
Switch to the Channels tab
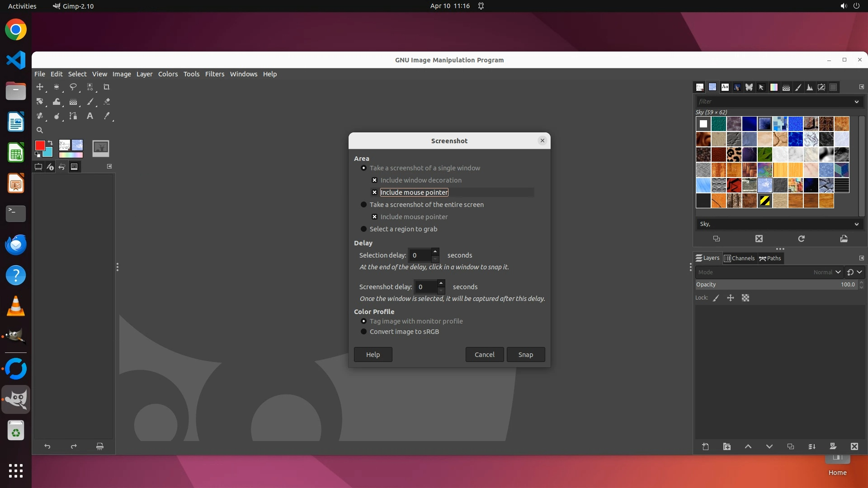[739, 258]
